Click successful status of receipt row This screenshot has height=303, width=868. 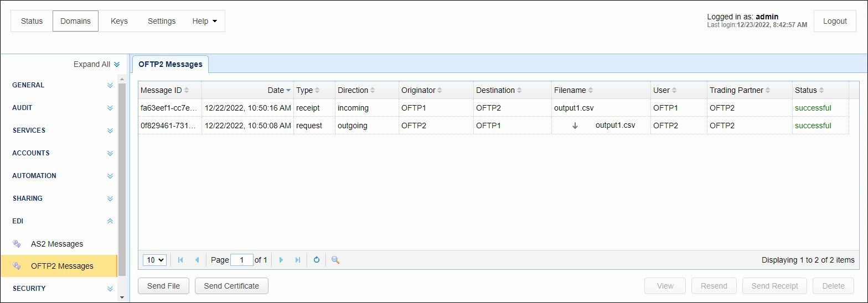click(813, 108)
